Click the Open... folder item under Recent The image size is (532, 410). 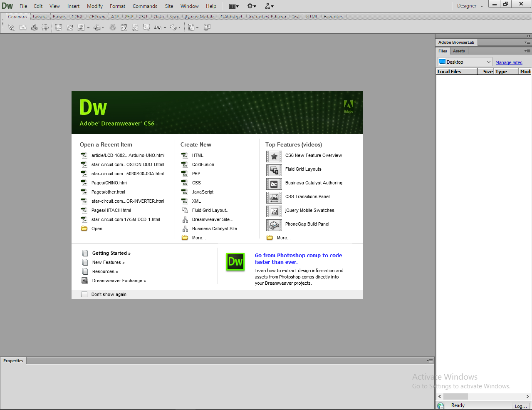[x=99, y=229]
